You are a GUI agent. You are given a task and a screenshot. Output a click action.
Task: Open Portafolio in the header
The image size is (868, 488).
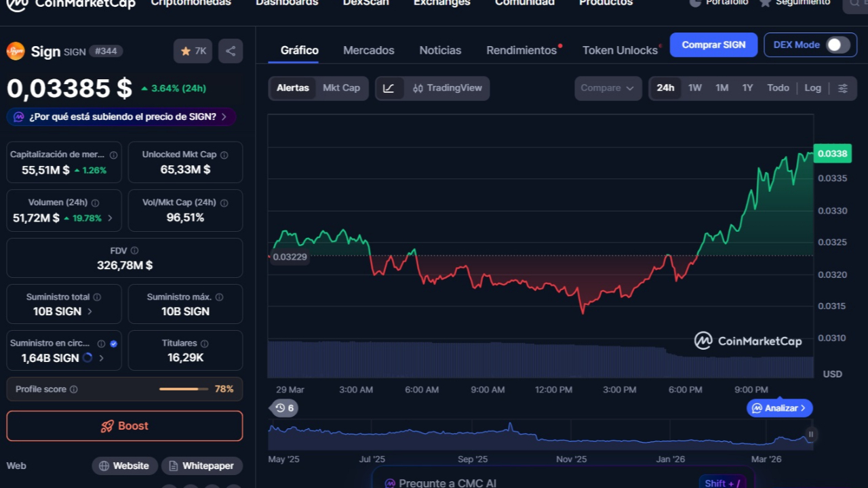click(719, 3)
